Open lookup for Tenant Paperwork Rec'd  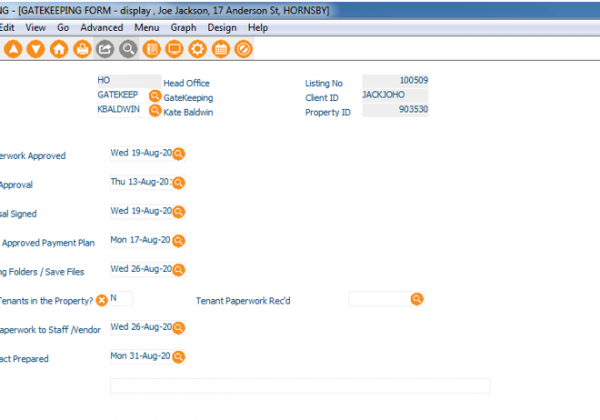pyautogui.click(x=417, y=299)
